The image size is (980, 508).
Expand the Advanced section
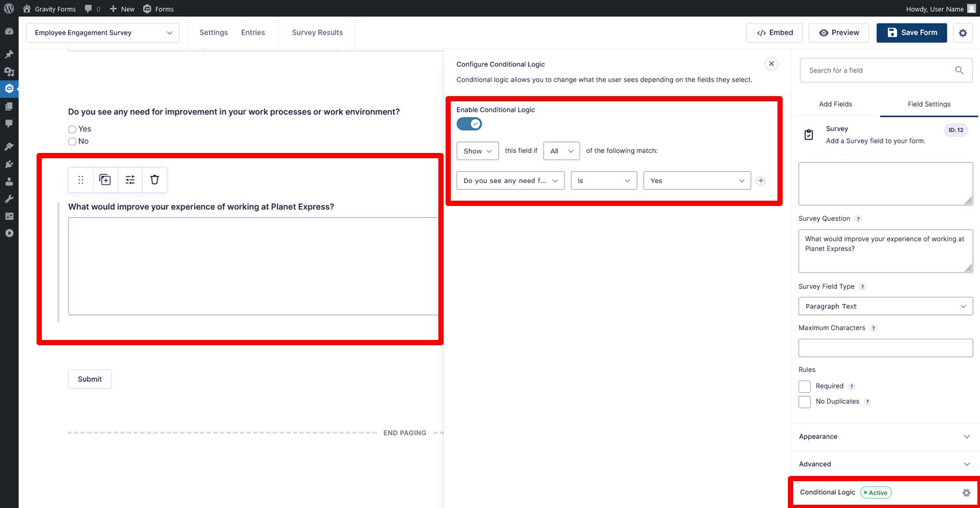885,464
